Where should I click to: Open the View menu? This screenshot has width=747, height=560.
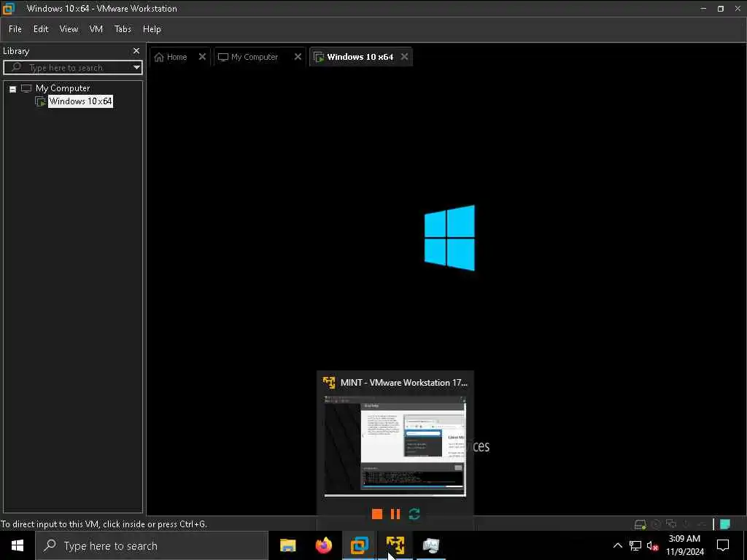point(69,29)
